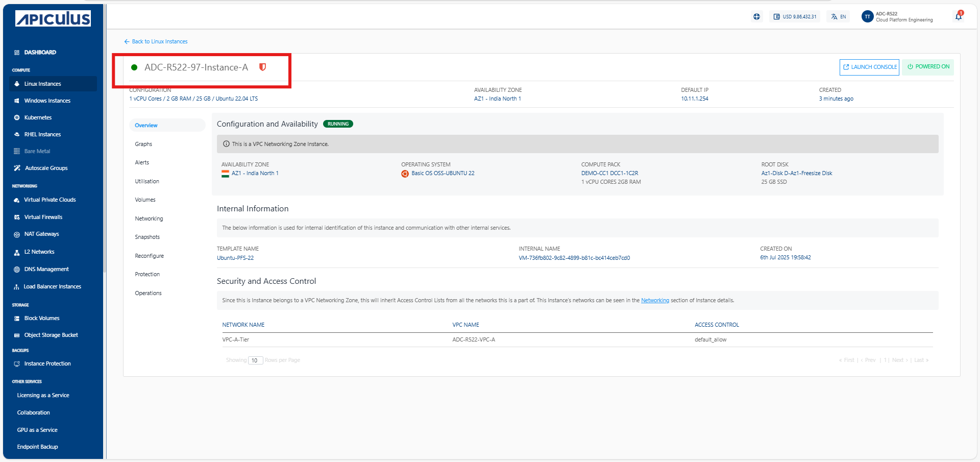Click the Kubernetes icon in sidebar
The height and width of the screenshot is (462, 980).
coord(17,117)
